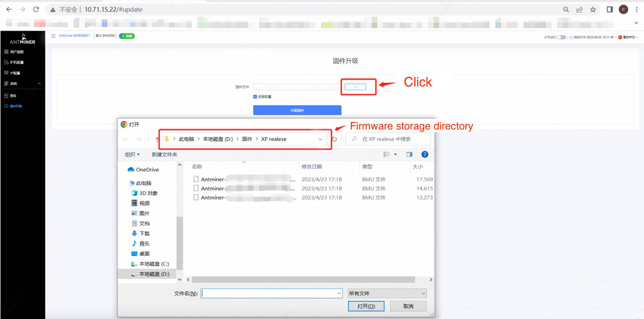Go forward in file dialog

click(x=138, y=139)
